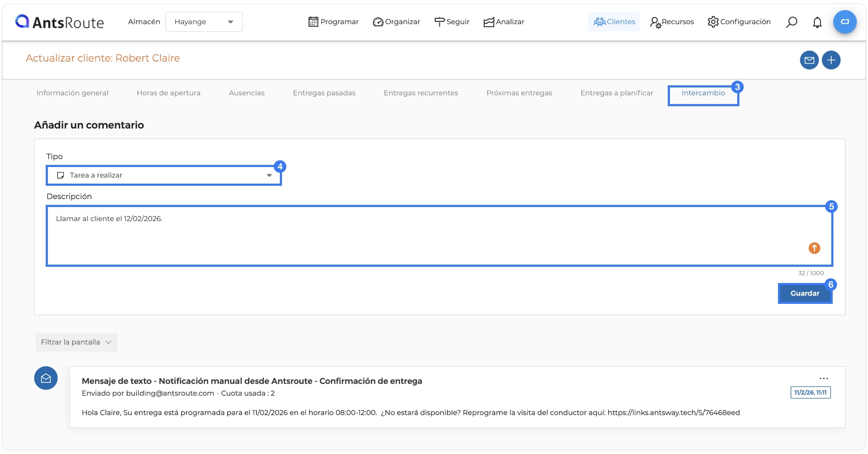Click the blue envelope message button
This screenshot has width=868, height=454.
(809, 60)
